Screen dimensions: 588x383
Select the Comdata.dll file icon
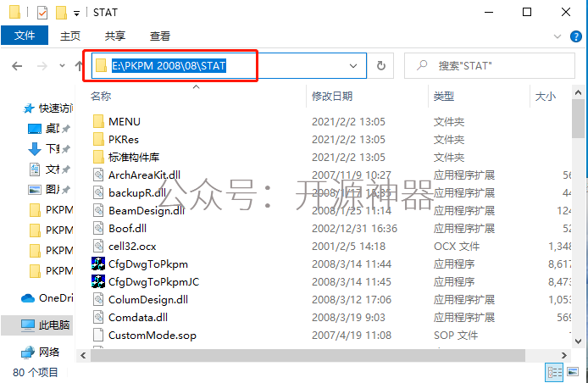click(98, 318)
